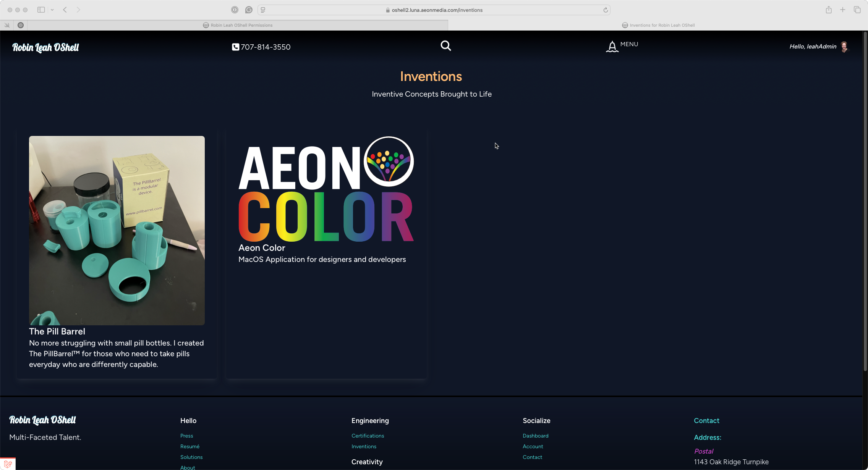Image resolution: width=868 pixels, height=470 pixels.
Task: Open the Certifications footer link
Action: (368, 436)
